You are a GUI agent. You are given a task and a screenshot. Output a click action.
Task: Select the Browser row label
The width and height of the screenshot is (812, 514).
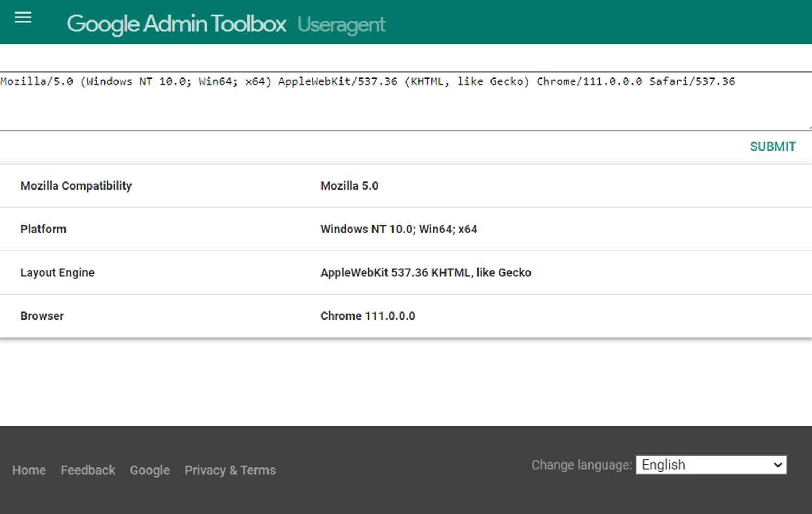42,316
